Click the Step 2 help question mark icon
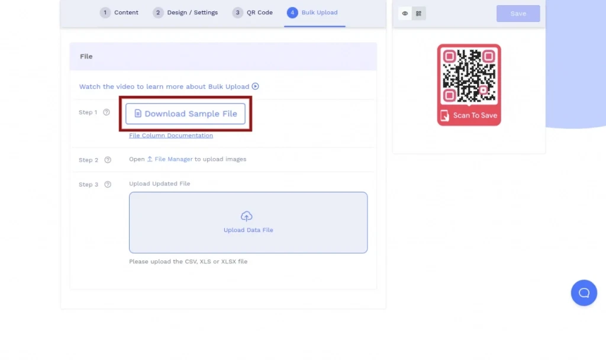 108,160
